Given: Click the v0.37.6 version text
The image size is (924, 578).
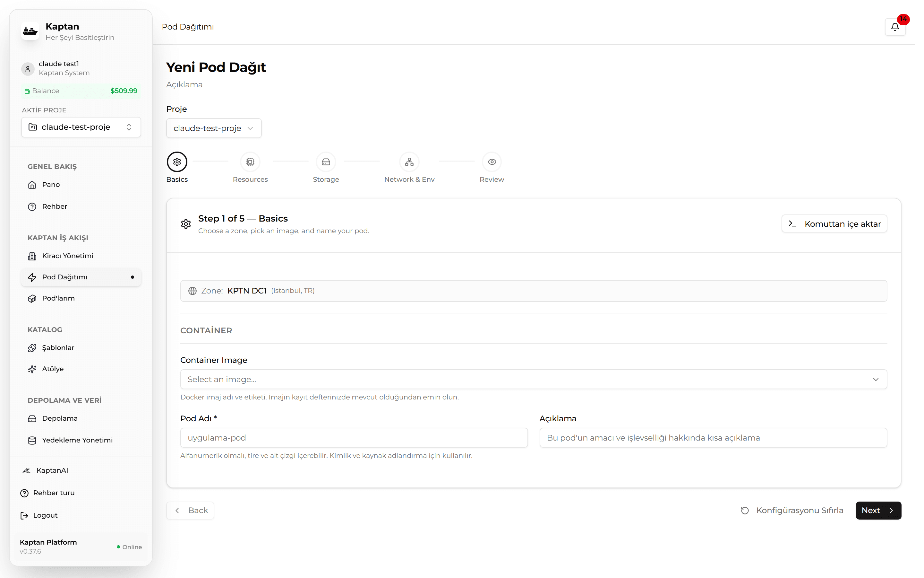Looking at the screenshot, I should click(x=30, y=552).
